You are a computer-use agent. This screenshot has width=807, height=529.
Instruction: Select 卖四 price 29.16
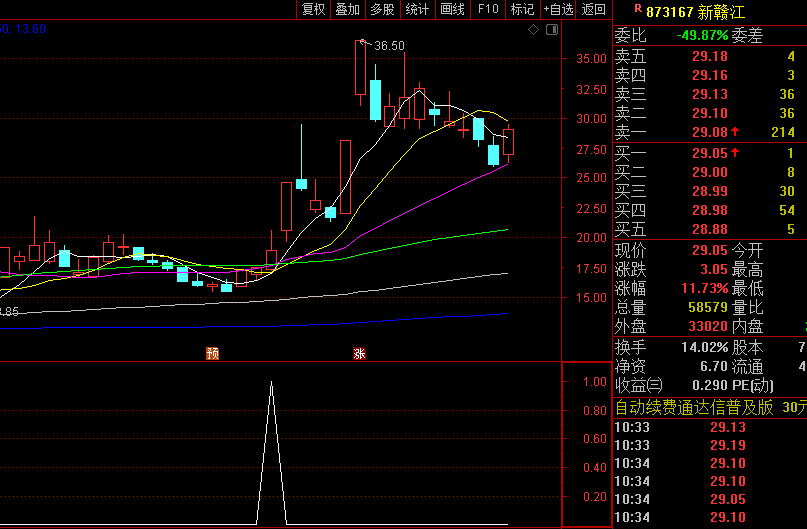coord(710,75)
